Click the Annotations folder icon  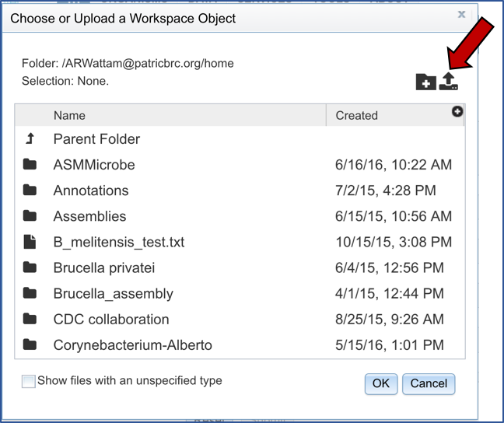coord(30,190)
